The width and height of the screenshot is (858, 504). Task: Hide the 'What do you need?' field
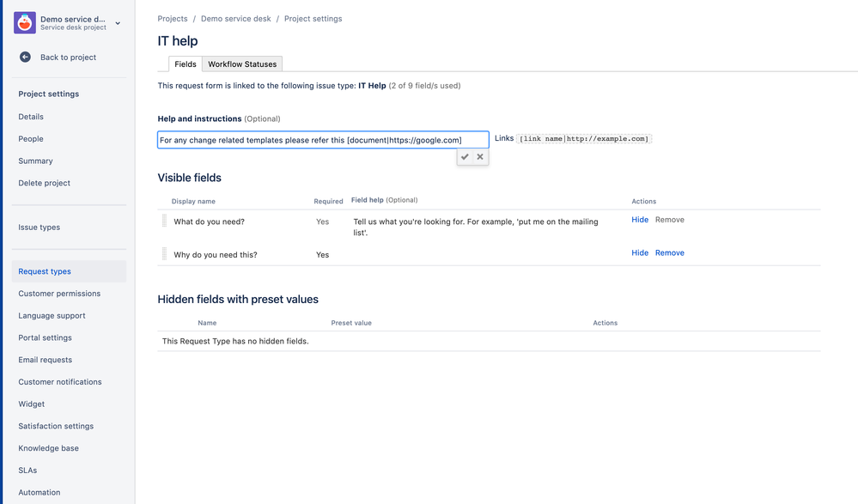click(x=640, y=220)
